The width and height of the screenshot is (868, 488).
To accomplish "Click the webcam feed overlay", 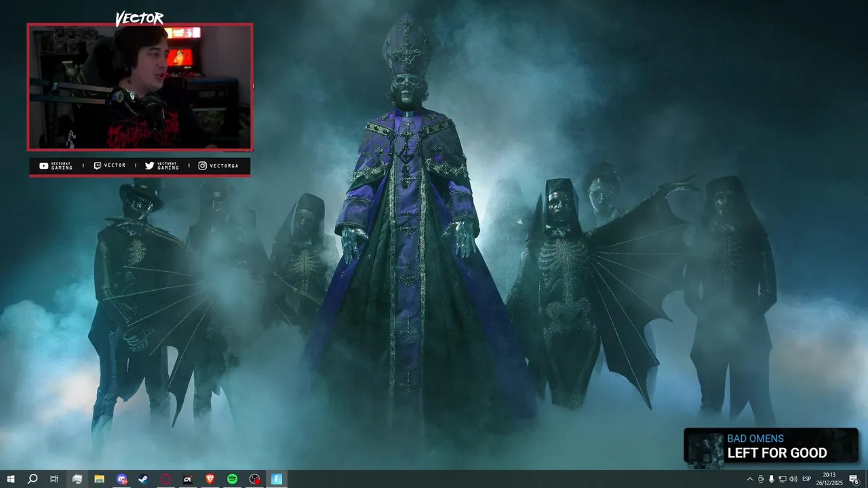I will pyautogui.click(x=140, y=87).
